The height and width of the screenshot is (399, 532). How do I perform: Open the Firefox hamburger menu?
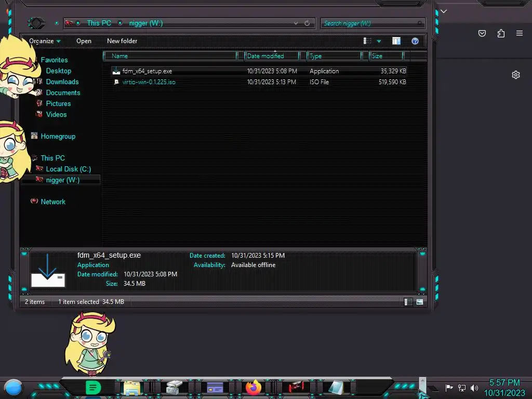[x=520, y=33]
